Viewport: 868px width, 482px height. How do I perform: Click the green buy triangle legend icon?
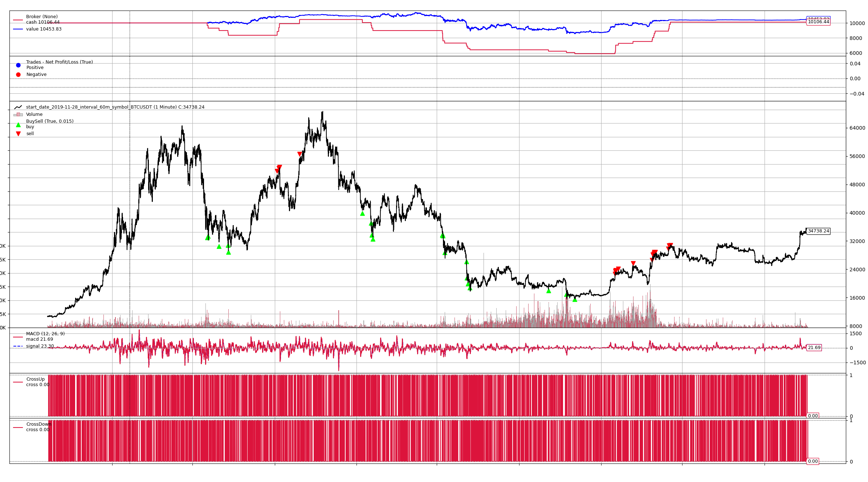(x=18, y=125)
